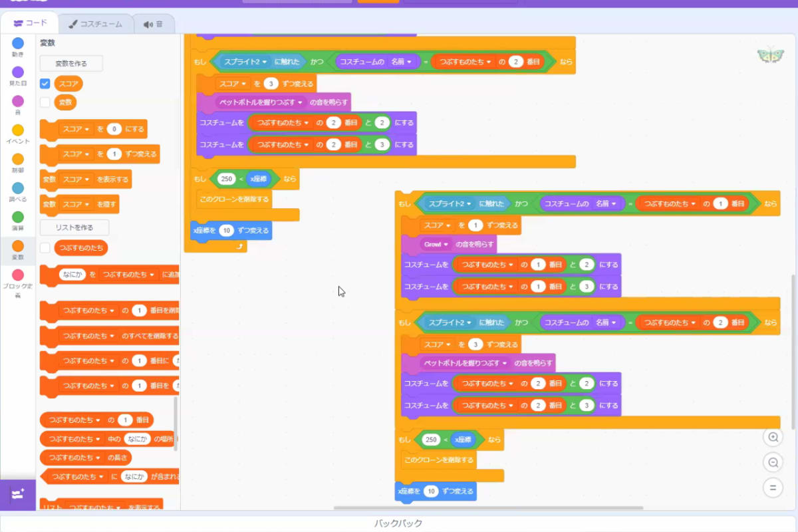The height and width of the screenshot is (532, 798).
Task: Enable the 変数 variable checkbox
Action: [x=45, y=102]
